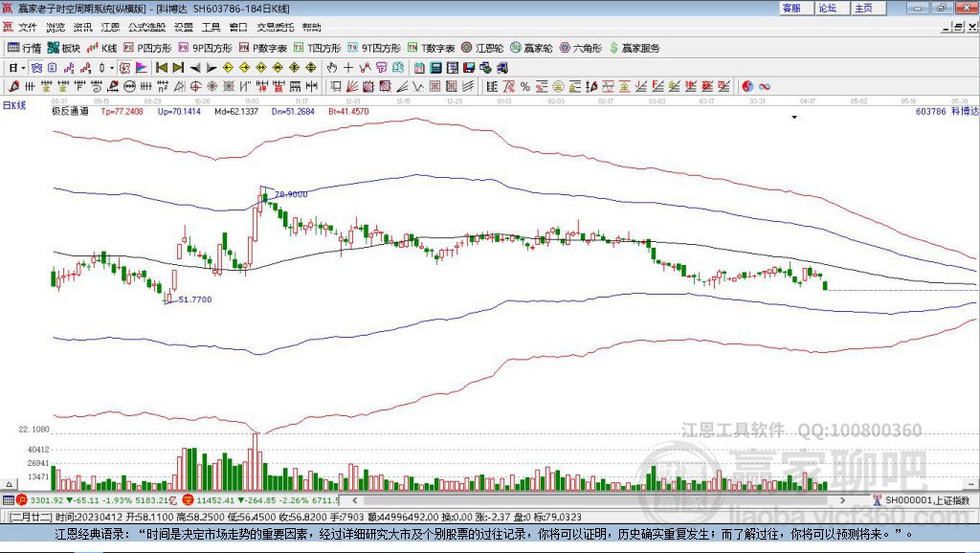Image resolution: width=980 pixels, height=553 pixels.
Task: Click the blue infinity loop icon
Action: pos(764,86)
